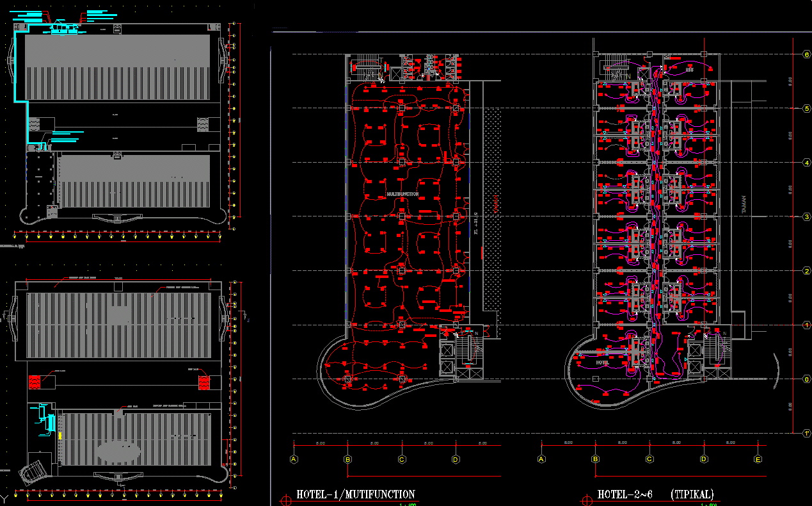Select the row grid bubble labeled 1'
Viewport: 812px width, 506px height.
pos(807,433)
